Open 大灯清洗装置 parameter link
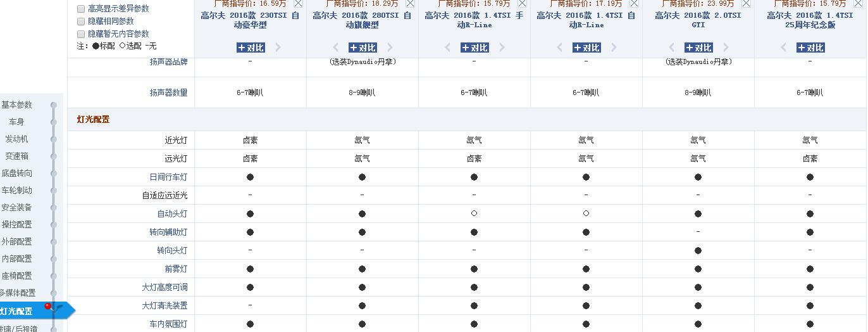Viewport: 868px width, 332px height. point(164,306)
